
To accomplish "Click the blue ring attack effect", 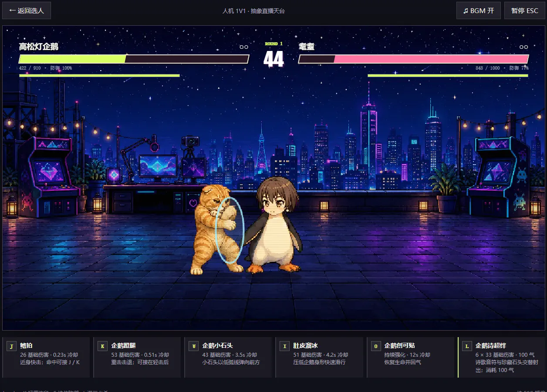I will click(x=230, y=230).
